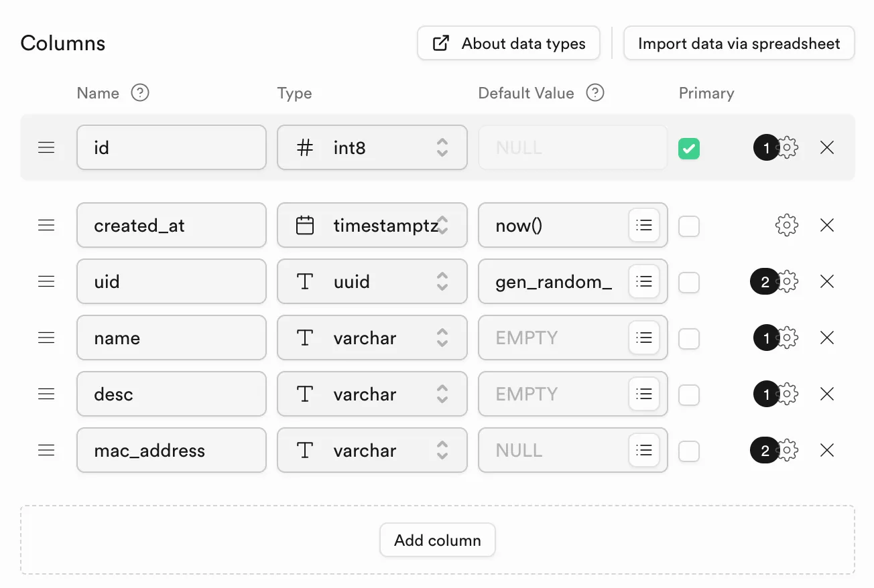Click the mac_address name input field
Image resolution: width=874 pixels, height=588 pixels.
(172, 451)
